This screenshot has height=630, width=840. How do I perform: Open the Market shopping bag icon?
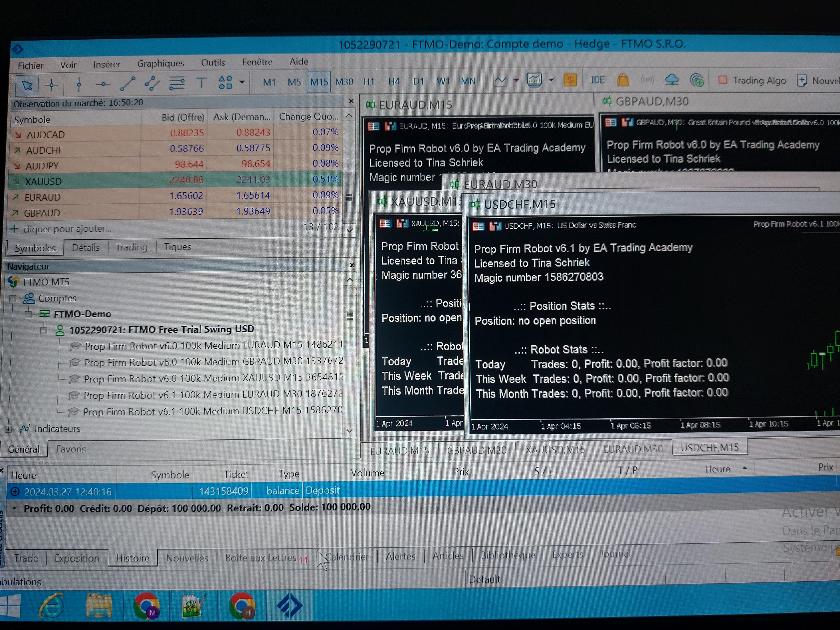[623, 79]
